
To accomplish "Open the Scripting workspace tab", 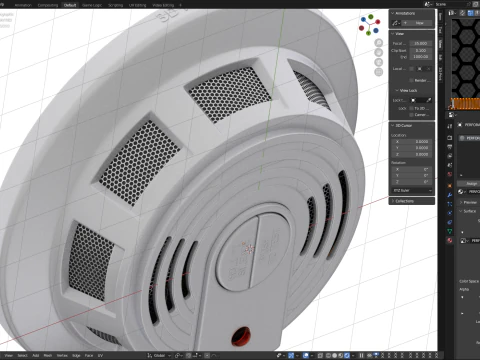I will coord(115,5).
